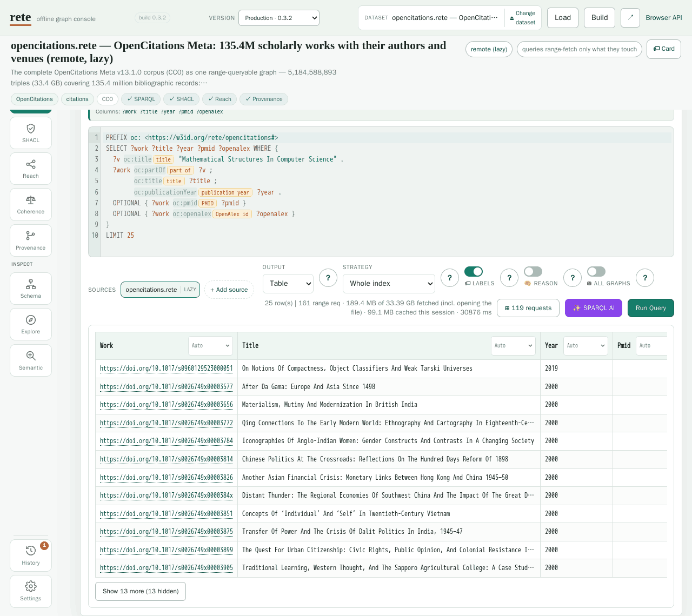This screenshot has width=692, height=616.
Task: Enable the All Graphs toggle
Action: 596,271
